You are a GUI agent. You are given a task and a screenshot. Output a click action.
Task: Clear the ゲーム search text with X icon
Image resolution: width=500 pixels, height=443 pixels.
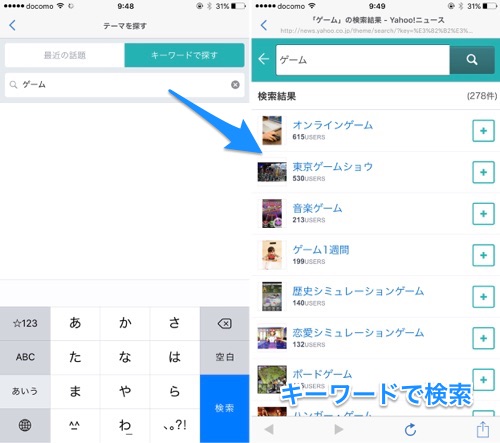coord(235,85)
